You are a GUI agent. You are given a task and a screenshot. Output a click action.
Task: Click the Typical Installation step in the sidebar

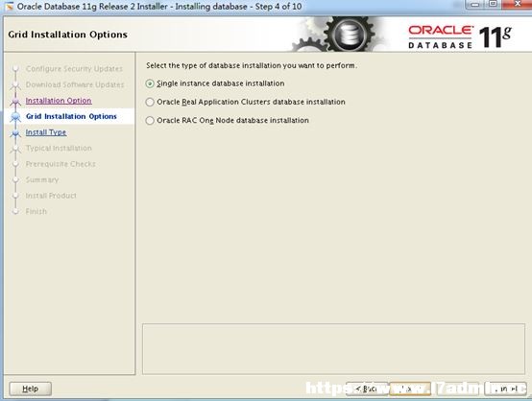tap(59, 148)
